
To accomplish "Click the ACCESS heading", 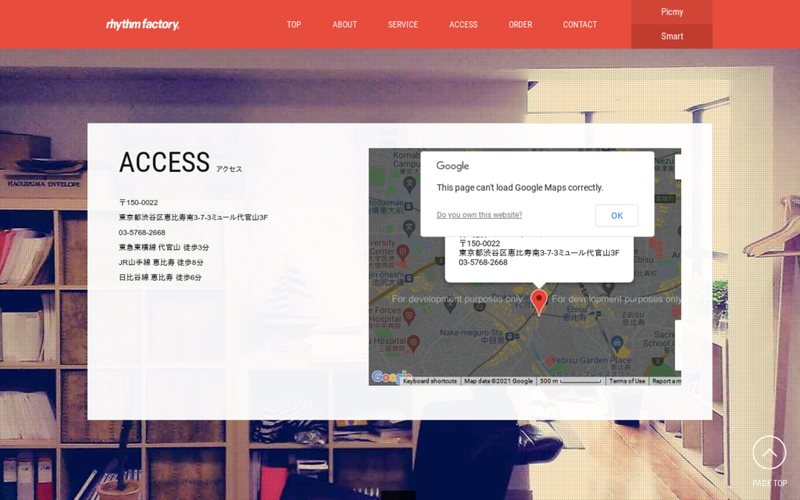I will point(164,162).
